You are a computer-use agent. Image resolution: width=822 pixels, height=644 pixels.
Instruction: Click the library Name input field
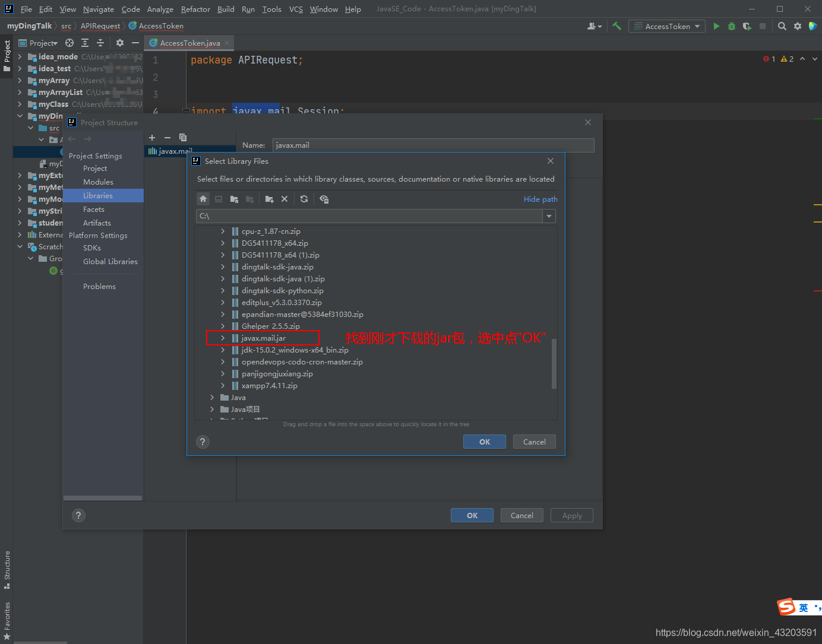point(434,145)
